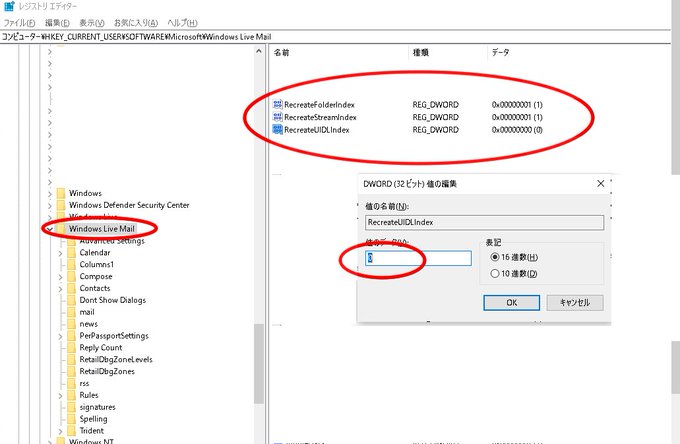Viewport: 680px width, 444px height.
Task: Select the Windows NT tree item
Action: 91,441
